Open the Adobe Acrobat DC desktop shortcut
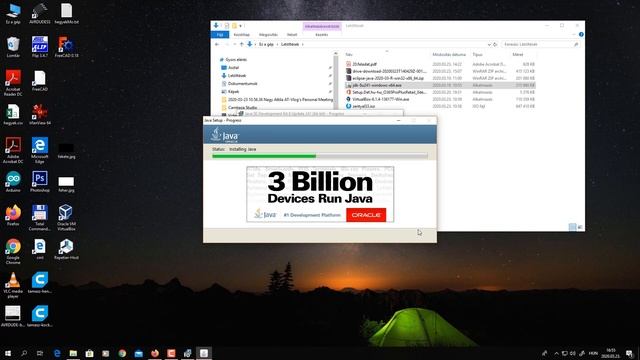Screen dimensions: 640x360 pos(13,151)
